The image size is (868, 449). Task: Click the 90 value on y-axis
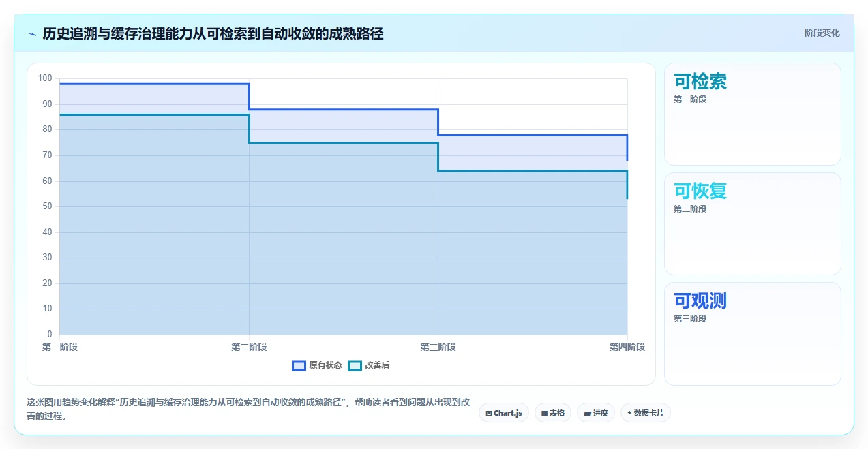click(47, 104)
